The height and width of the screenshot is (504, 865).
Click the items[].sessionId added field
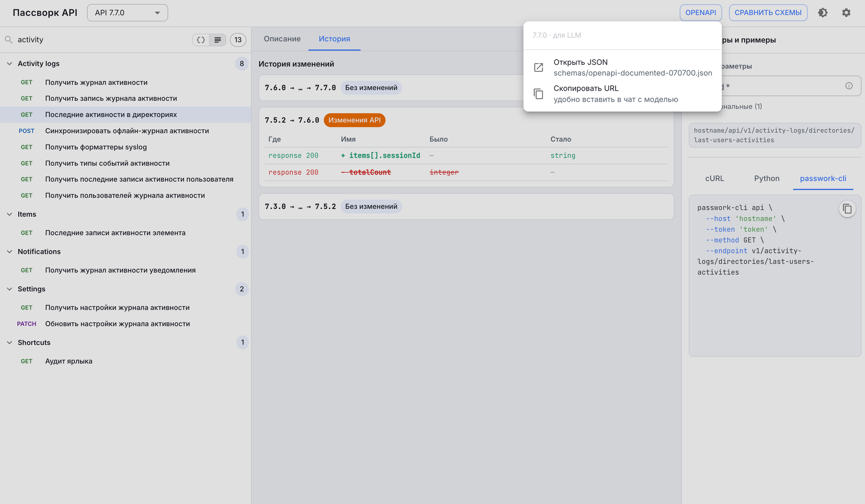(x=381, y=156)
